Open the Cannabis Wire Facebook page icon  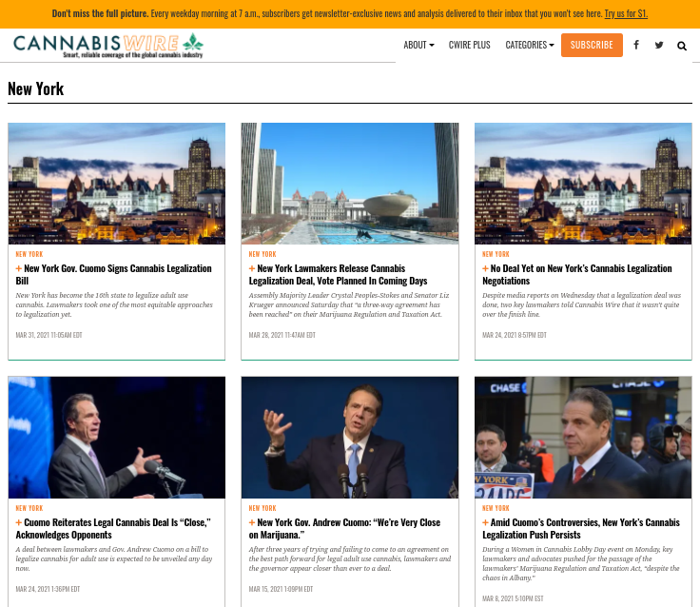coord(636,45)
